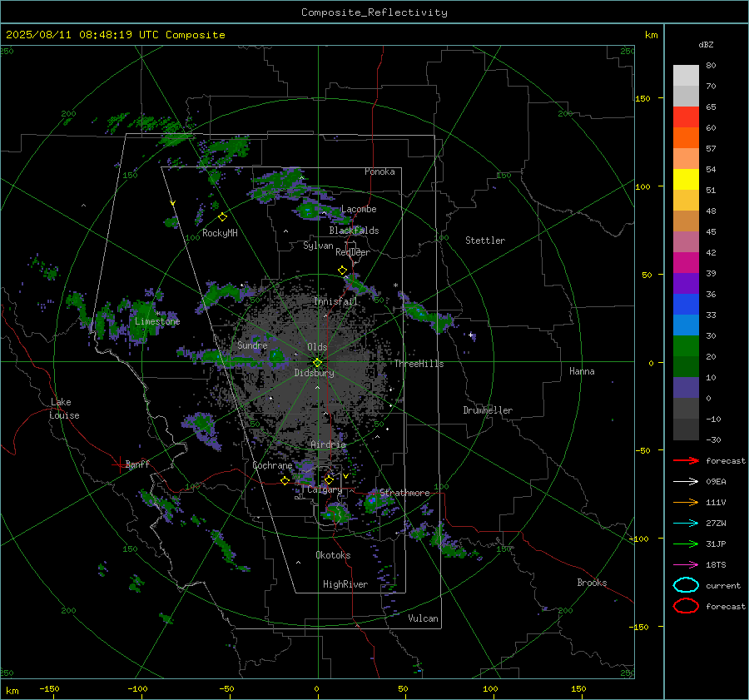Click the Composite_Reflectivity title text
The height and width of the screenshot is (700, 749).
point(374,12)
